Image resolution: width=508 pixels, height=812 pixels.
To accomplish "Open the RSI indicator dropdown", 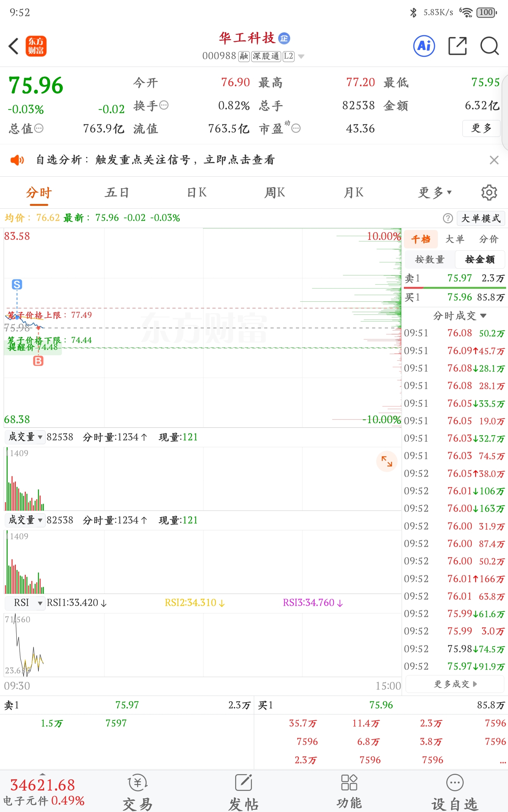I will pyautogui.click(x=25, y=603).
